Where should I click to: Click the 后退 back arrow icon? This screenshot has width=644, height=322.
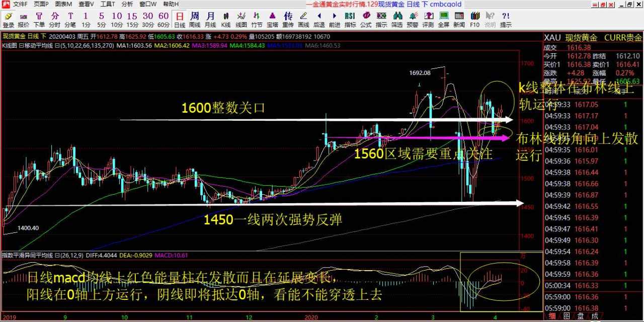pos(319,20)
